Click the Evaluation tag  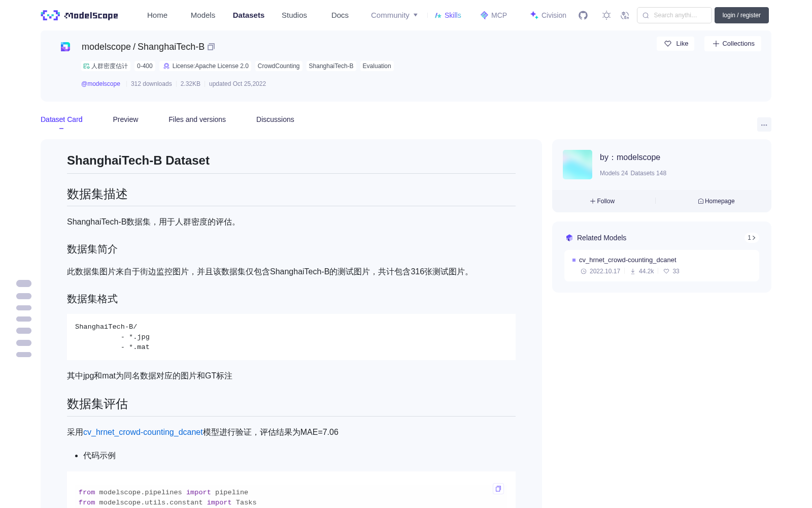(x=377, y=66)
